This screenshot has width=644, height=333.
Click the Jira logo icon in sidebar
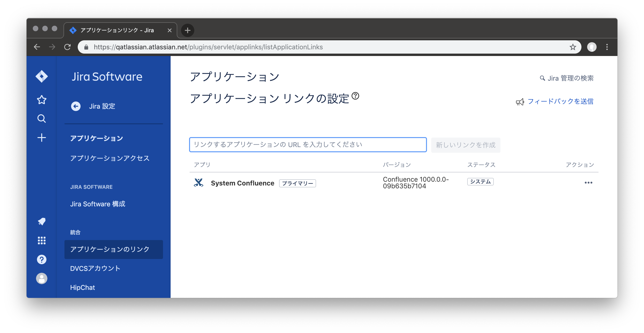point(41,76)
